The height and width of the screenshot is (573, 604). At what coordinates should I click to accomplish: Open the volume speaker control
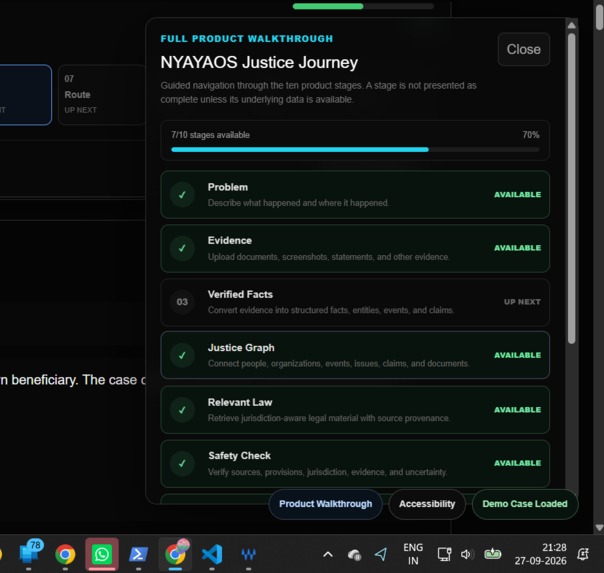[x=466, y=555]
